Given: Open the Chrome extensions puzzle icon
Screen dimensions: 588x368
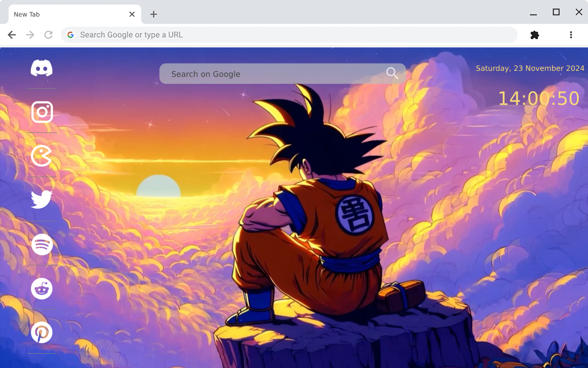Looking at the screenshot, I should pos(534,34).
